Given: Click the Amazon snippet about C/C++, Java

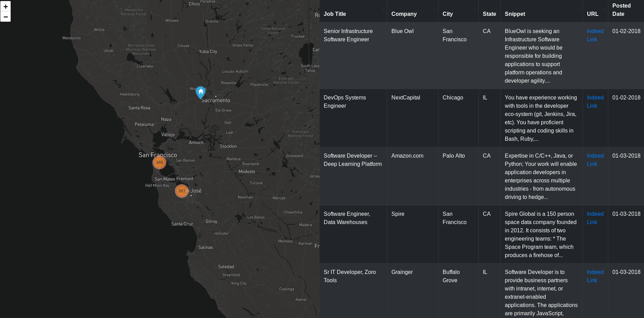Looking at the screenshot, I should pos(541,176).
